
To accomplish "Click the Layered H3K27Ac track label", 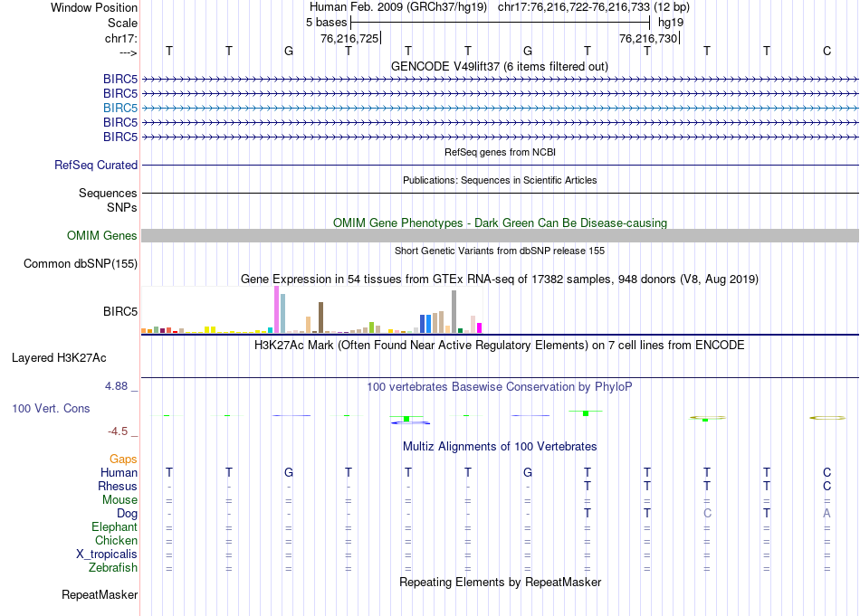I will (x=59, y=358).
